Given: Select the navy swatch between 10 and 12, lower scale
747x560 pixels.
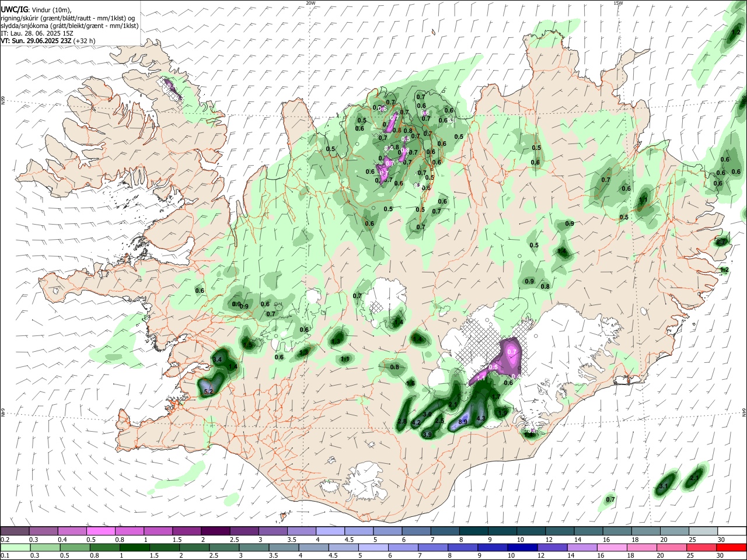Looking at the screenshot, I should pos(522,548).
